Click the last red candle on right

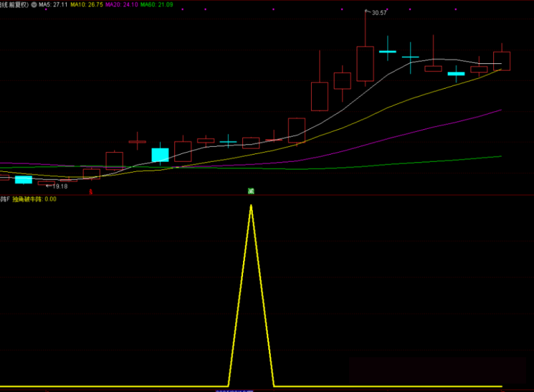pyautogui.click(x=502, y=61)
